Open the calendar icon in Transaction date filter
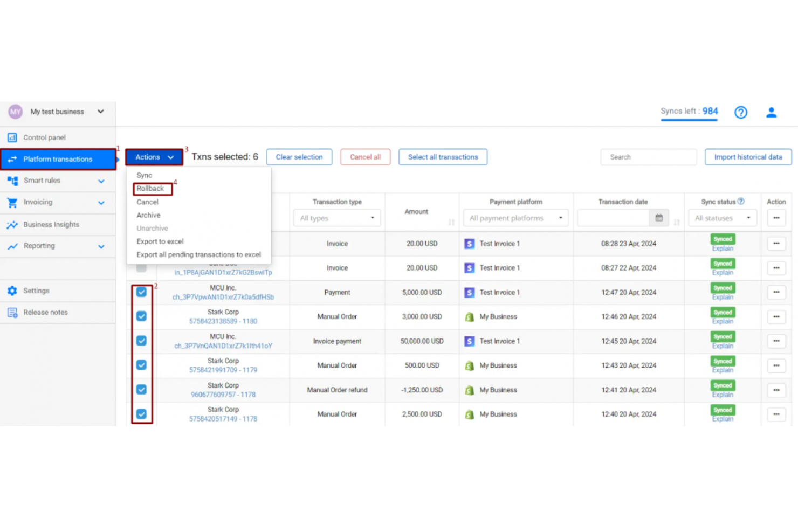 click(658, 218)
